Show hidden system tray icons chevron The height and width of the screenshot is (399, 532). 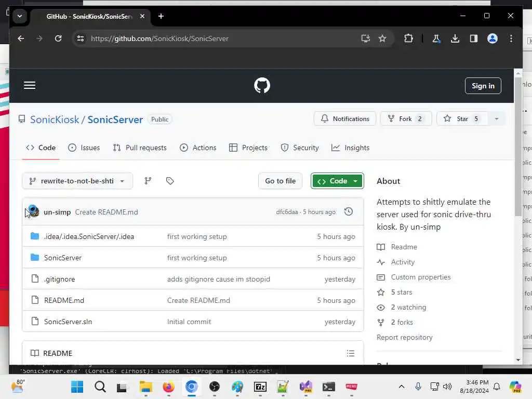click(x=402, y=387)
